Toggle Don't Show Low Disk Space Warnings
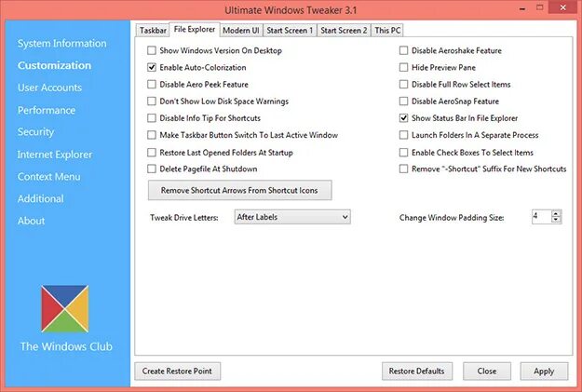This screenshot has width=582, height=392. point(152,101)
